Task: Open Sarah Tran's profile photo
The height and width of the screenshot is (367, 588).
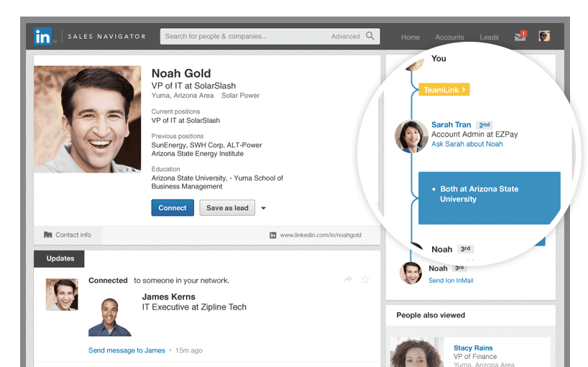Action: [411, 135]
